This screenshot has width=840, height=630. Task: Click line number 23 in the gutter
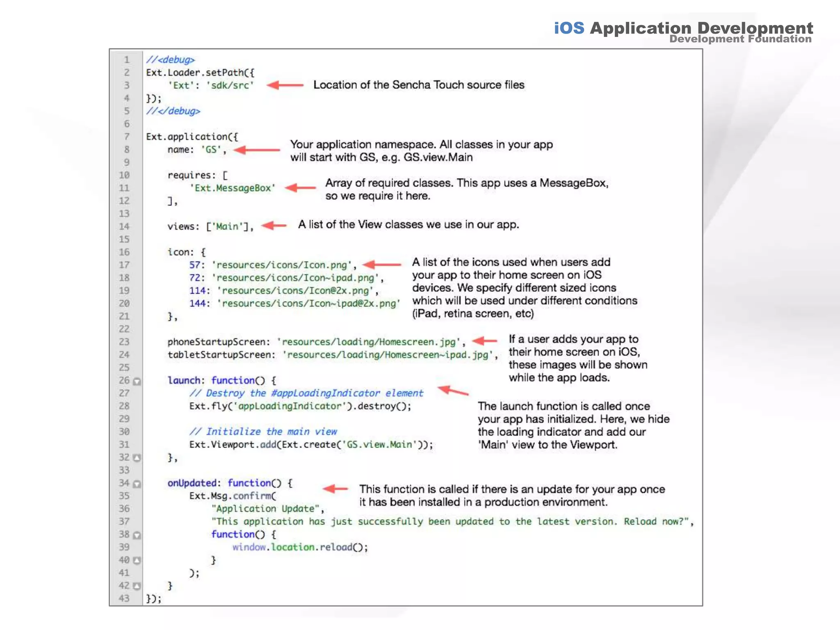tap(124, 342)
